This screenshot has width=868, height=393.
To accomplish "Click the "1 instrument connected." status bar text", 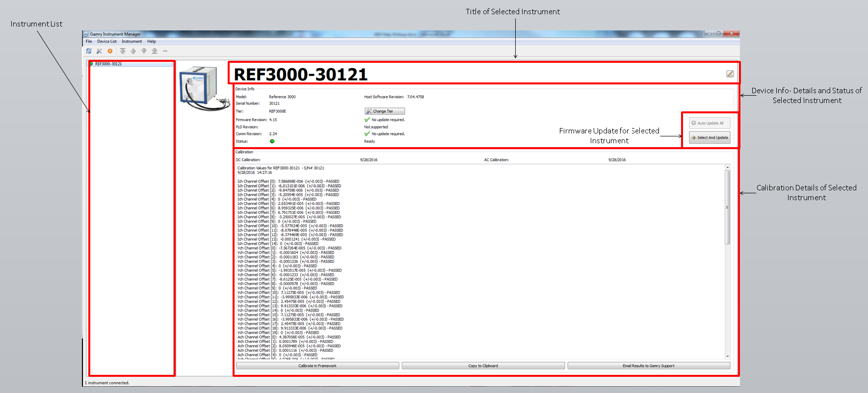I will 107,383.
